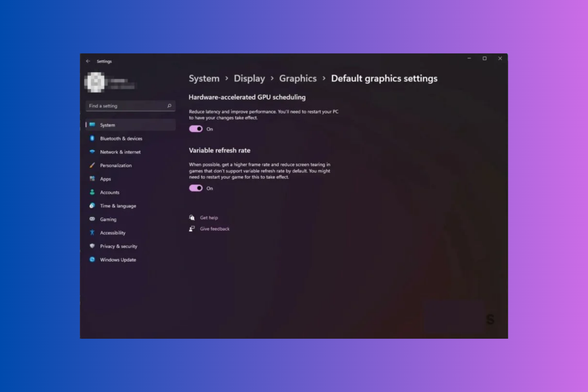
Task: Click the Gaming icon
Action: coord(92,219)
